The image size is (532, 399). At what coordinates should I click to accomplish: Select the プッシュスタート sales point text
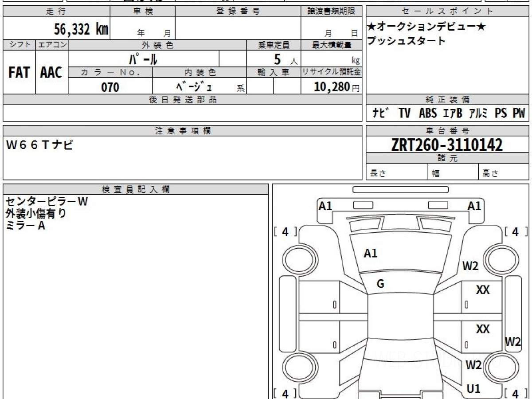(x=406, y=41)
